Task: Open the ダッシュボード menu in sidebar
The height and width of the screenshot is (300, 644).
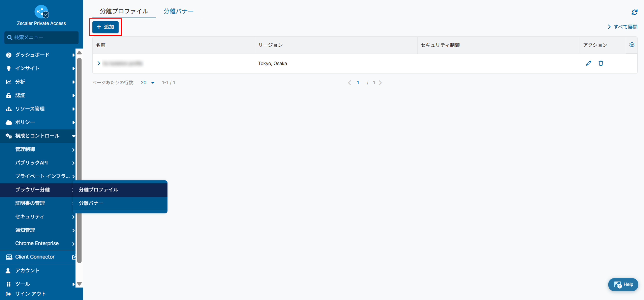Action: click(x=32, y=55)
